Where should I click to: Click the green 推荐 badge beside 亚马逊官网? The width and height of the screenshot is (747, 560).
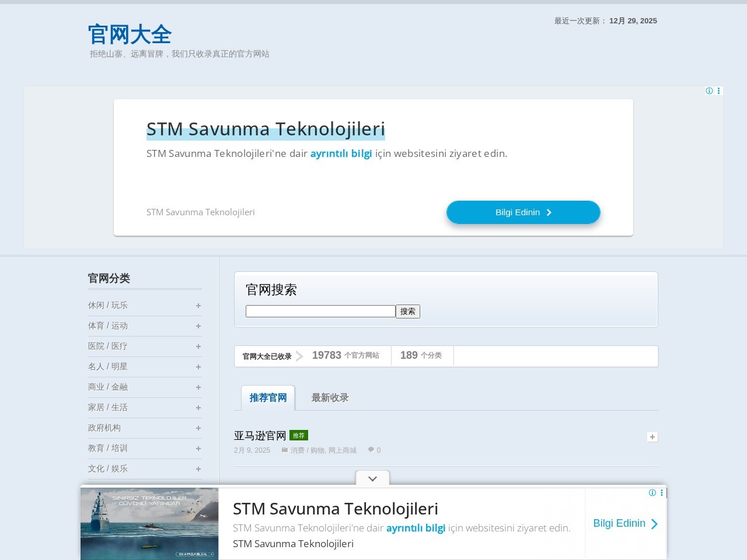(299, 435)
